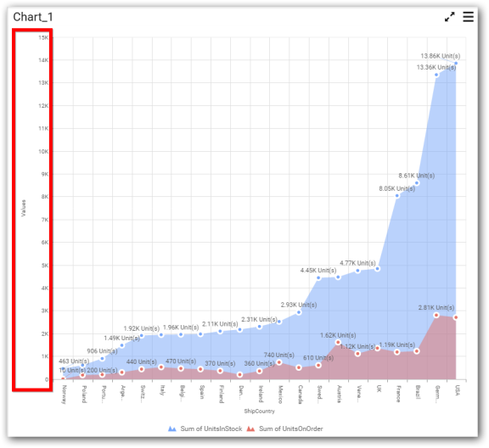
Task: Select the red 740 Unit(s) Mexico point
Action: (279, 362)
